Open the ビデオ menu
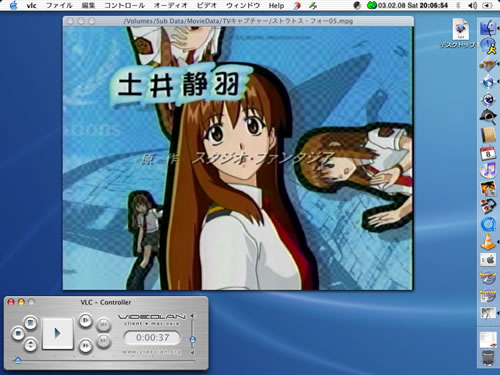The image size is (500, 375). pos(207,6)
